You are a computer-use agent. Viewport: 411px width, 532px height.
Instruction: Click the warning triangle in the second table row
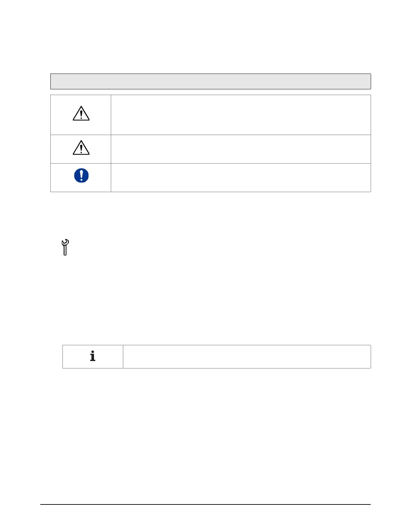click(x=81, y=147)
